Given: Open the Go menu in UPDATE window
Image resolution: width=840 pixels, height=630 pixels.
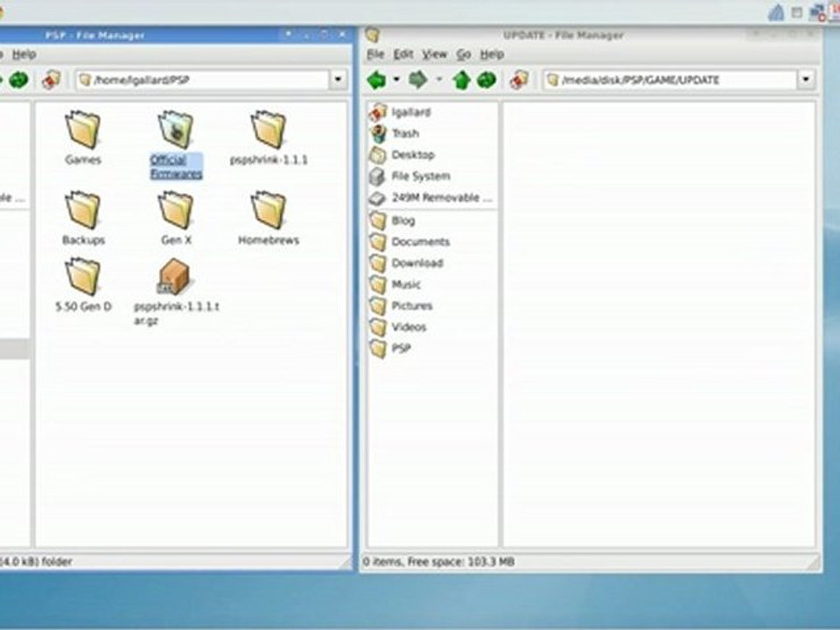Looking at the screenshot, I should point(464,54).
